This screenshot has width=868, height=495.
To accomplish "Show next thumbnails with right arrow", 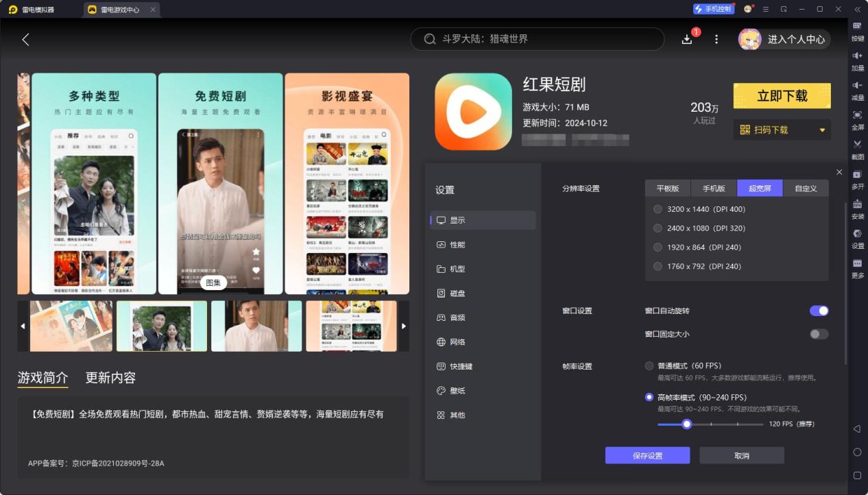I will coord(403,326).
